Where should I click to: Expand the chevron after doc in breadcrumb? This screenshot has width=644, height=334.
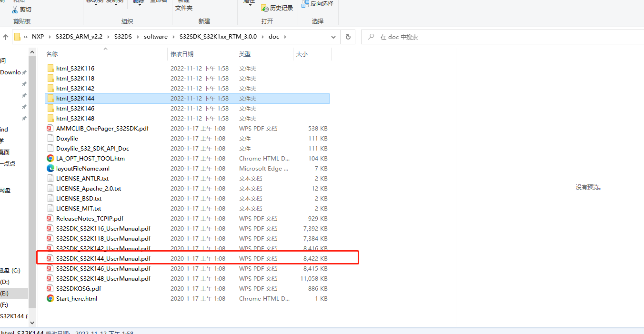pos(284,37)
